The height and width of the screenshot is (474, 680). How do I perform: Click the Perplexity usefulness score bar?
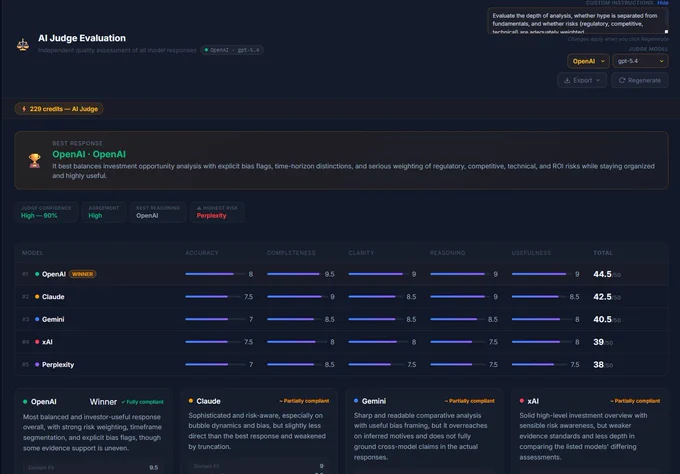pyautogui.click(x=539, y=364)
